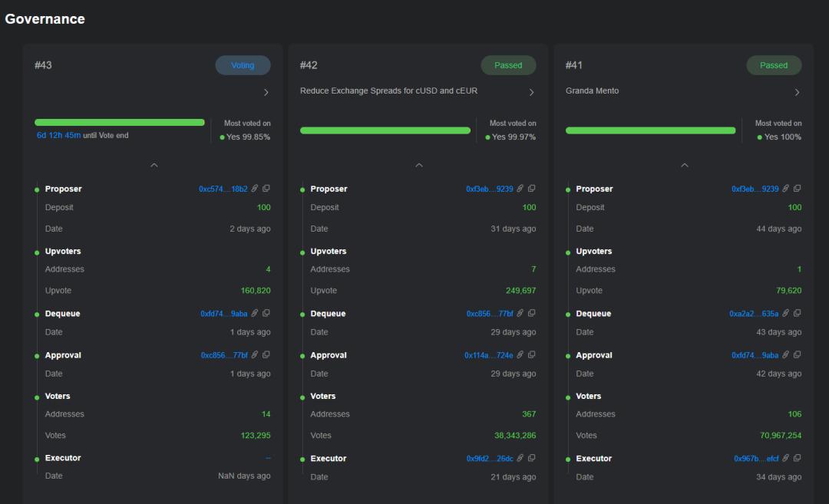Screen dimensions: 829x504
Task: Open link icon next to 0x967b...efcf executor
Action: (x=786, y=458)
